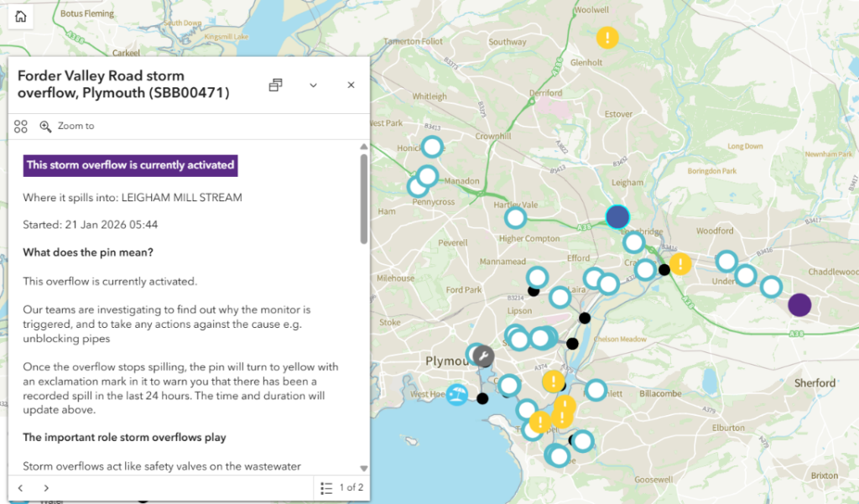
Task: Click the four-circles select feature icon
Action: coord(21,126)
